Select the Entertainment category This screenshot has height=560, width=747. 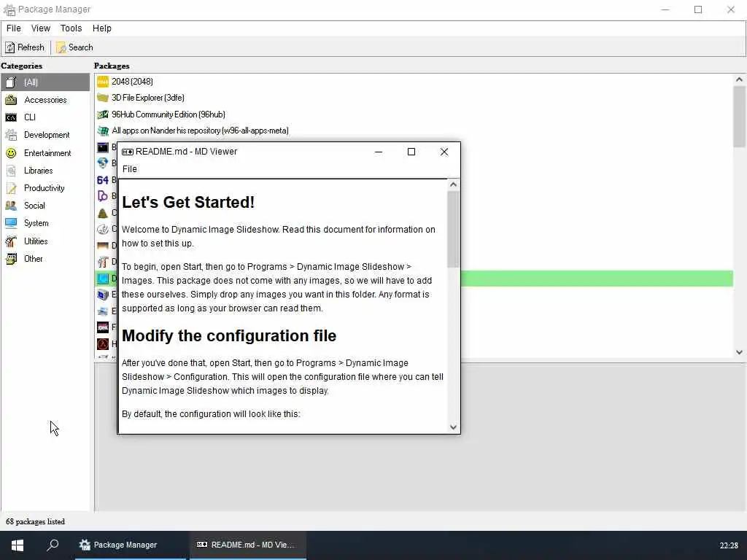point(45,153)
